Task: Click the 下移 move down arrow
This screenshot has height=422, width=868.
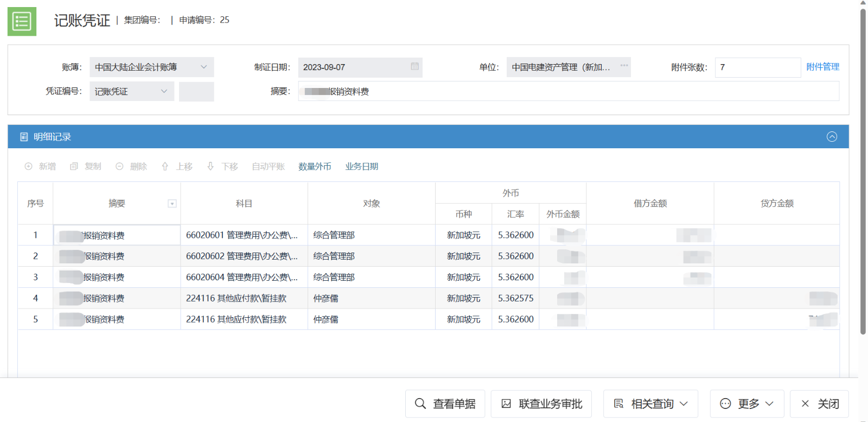Action: [x=210, y=167]
